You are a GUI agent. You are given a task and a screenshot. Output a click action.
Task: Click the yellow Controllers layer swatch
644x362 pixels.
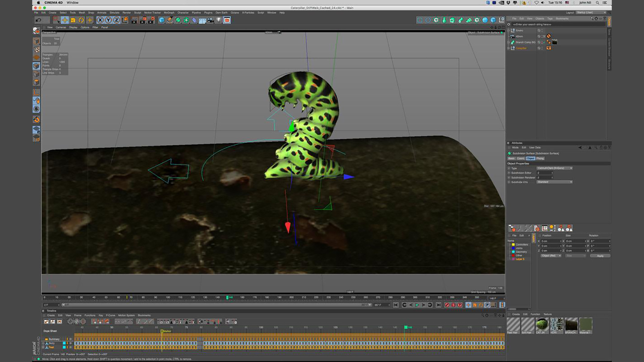click(513, 244)
